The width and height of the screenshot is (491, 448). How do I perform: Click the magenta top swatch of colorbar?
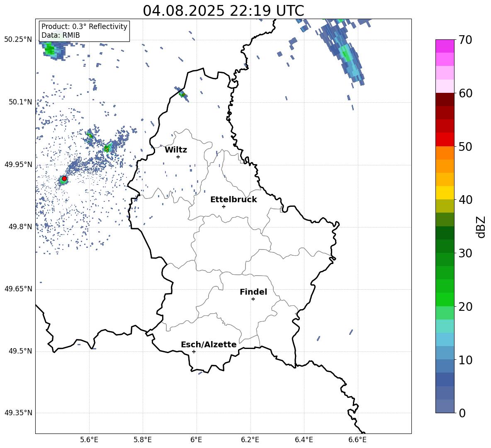[445, 46]
